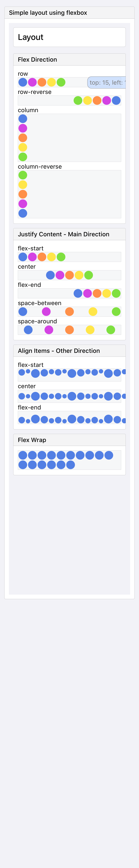Screen dimensions: 139x868
Task: Click the blue circle in the row container
Action: point(23,82)
